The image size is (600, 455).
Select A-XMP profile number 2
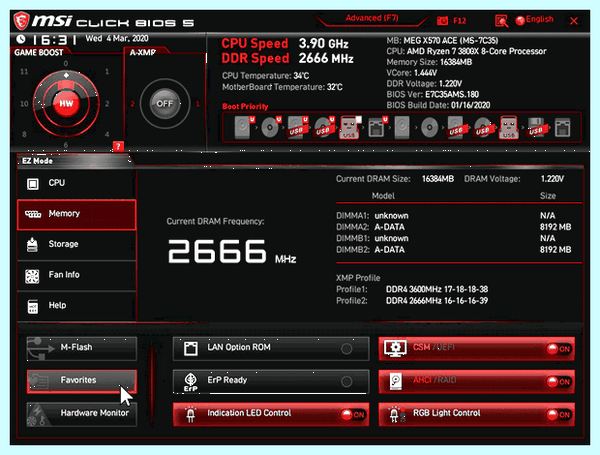click(132, 104)
